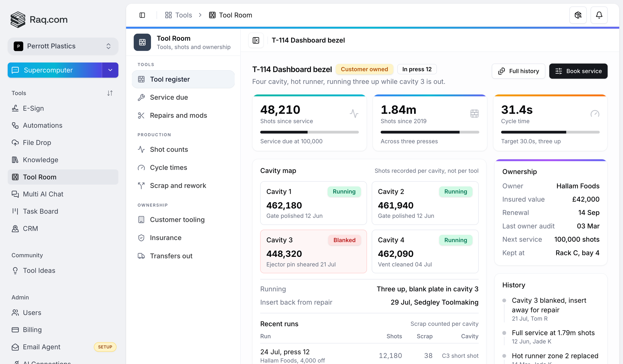Go to Knowledge in the sidebar
The height and width of the screenshot is (364, 623).
click(x=63, y=160)
